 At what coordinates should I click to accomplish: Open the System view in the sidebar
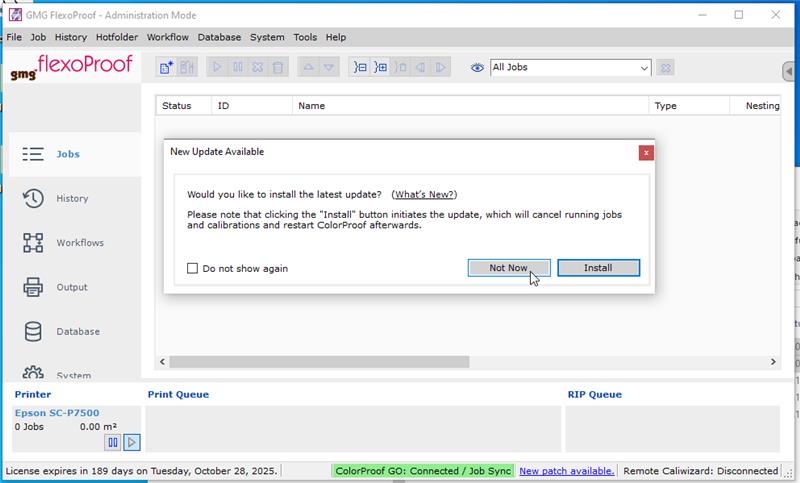pos(75,373)
